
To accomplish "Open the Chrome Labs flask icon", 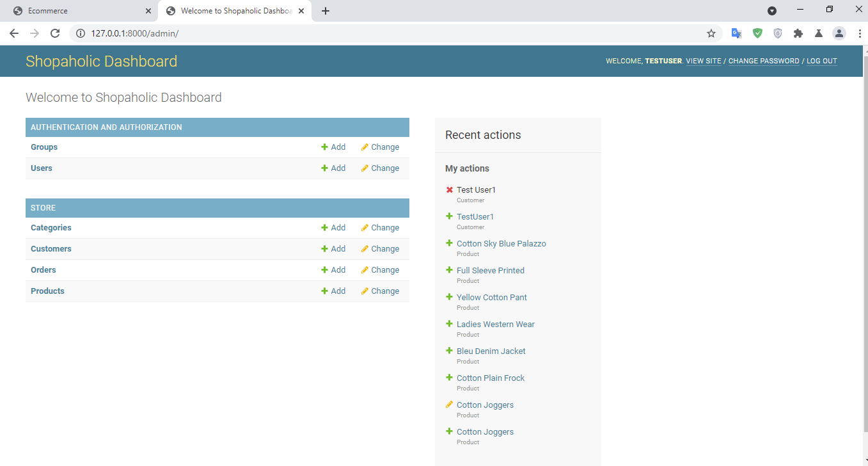I will pos(819,33).
